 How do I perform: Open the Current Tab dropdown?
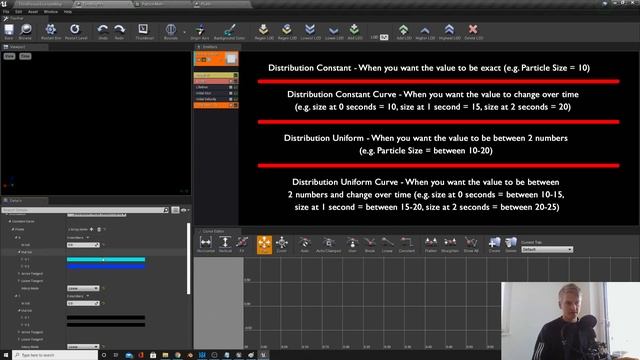pyautogui.click(x=547, y=249)
